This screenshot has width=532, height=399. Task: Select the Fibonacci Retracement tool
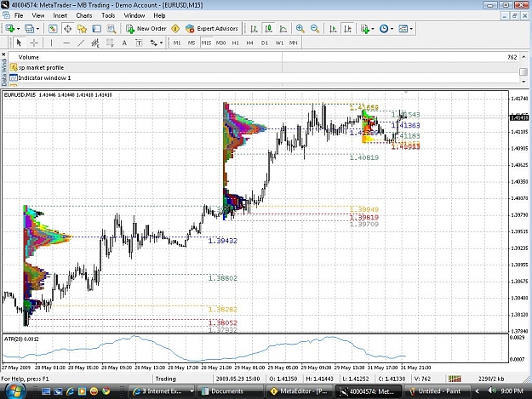point(110,43)
